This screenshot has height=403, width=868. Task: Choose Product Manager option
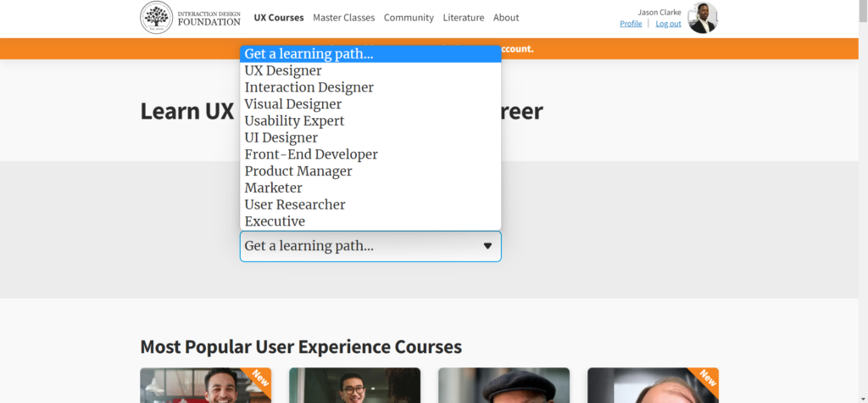coord(370,171)
